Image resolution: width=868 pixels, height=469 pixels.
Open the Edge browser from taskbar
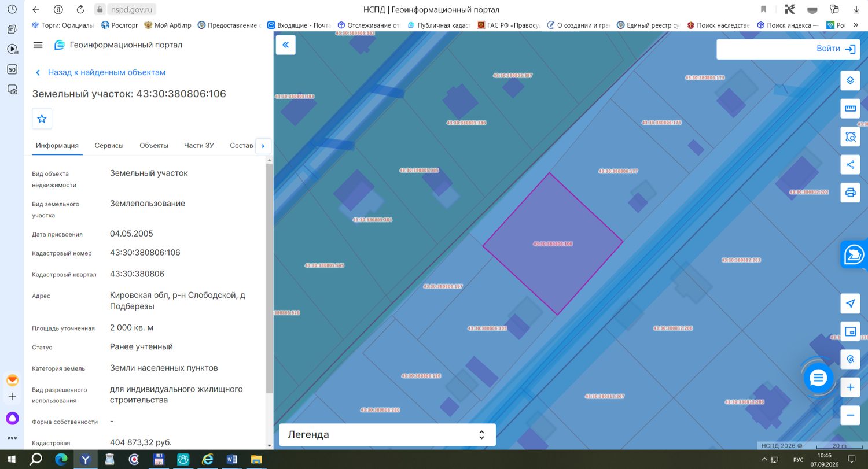pyautogui.click(x=61, y=460)
